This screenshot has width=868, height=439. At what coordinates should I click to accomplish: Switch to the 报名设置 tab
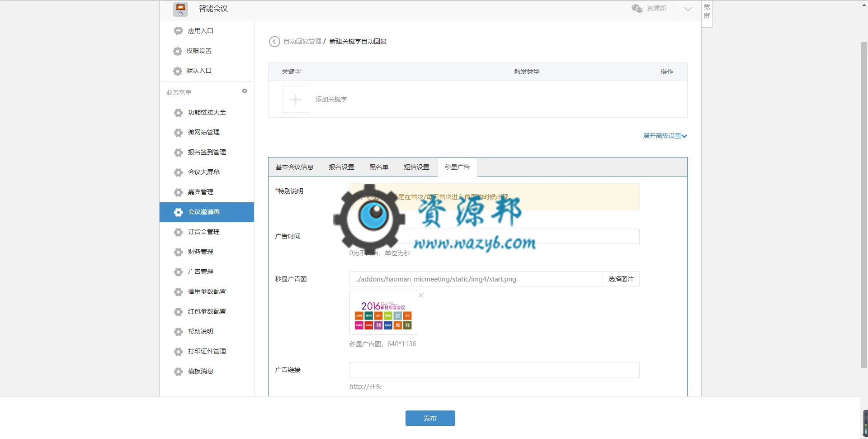pyautogui.click(x=341, y=167)
